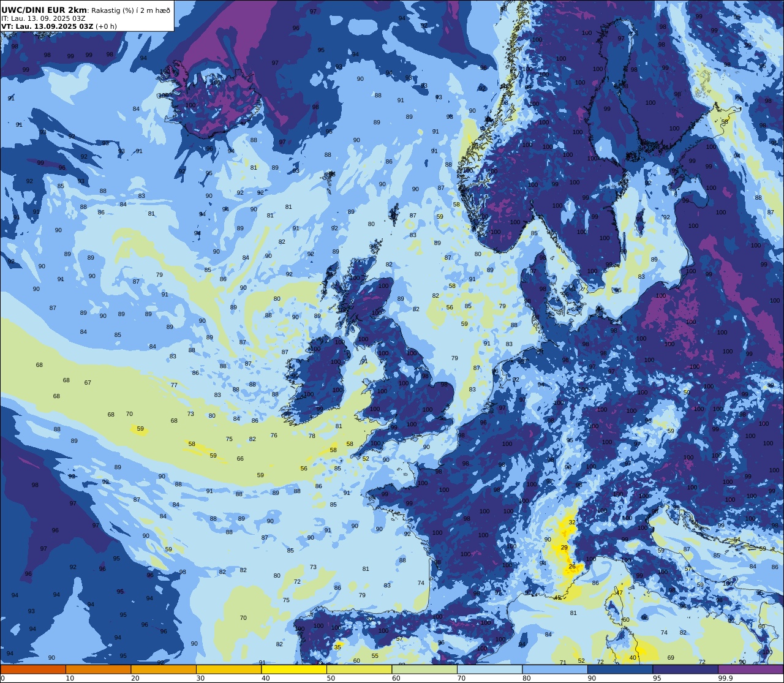
Task: Click the 29 humidity value on the map
Action: click(x=564, y=547)
